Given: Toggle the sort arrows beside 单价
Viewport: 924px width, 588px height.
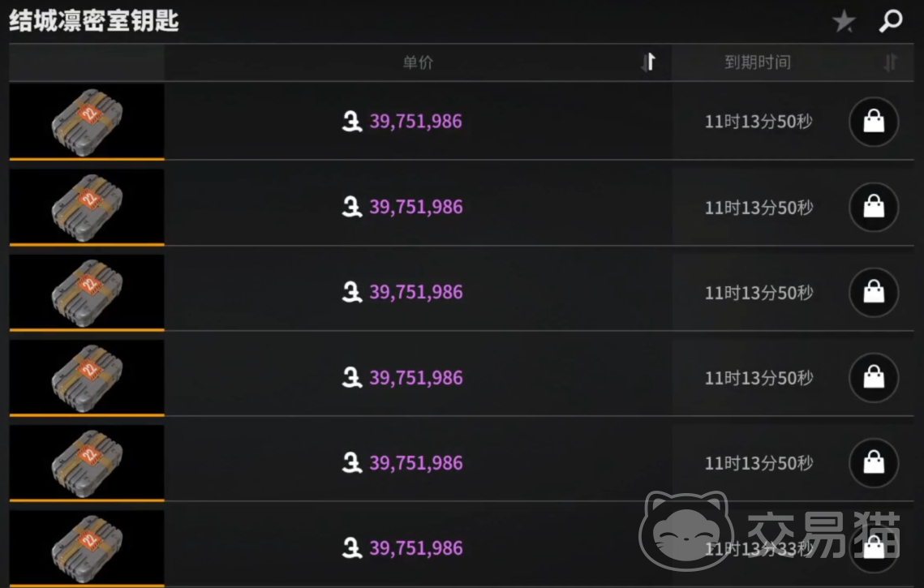Looking at the screenshot, I should (x=648, y=62).
